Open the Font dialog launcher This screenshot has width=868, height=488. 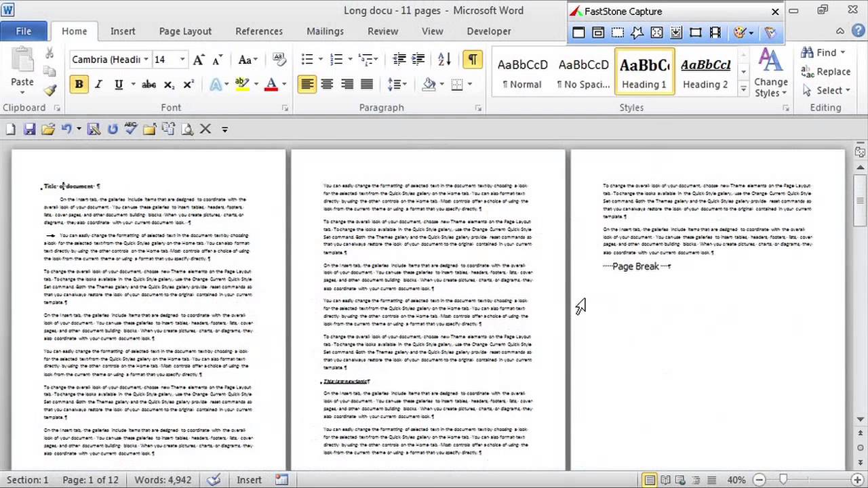pyautogui.click(x=285, y=108)
